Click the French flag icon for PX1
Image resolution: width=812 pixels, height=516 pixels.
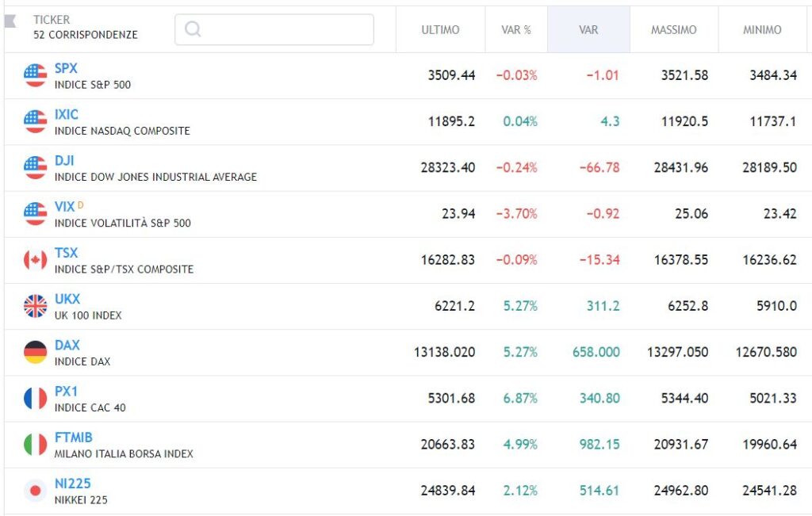pos(35,399)
